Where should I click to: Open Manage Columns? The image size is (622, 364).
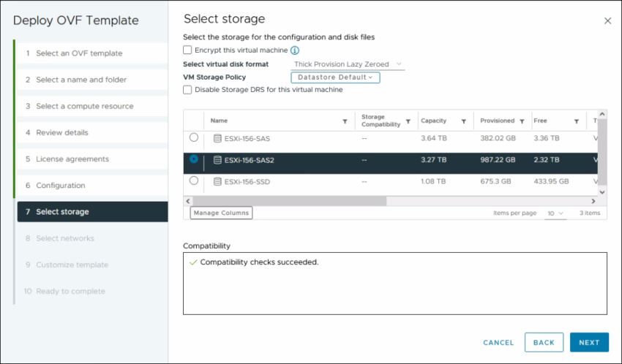[x=221, y=213]
